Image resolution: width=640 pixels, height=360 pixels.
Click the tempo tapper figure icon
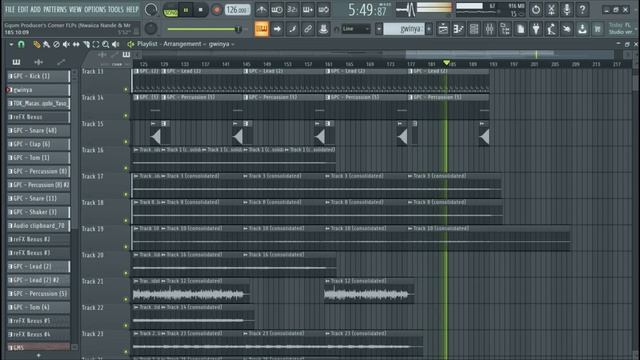coord(551,29)
